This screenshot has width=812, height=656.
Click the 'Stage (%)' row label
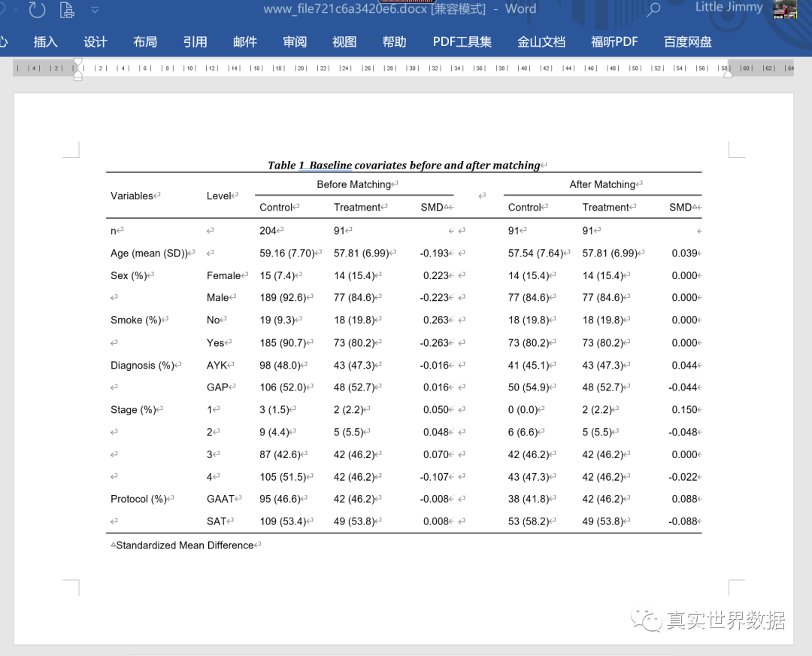click(x=133, y=410)
